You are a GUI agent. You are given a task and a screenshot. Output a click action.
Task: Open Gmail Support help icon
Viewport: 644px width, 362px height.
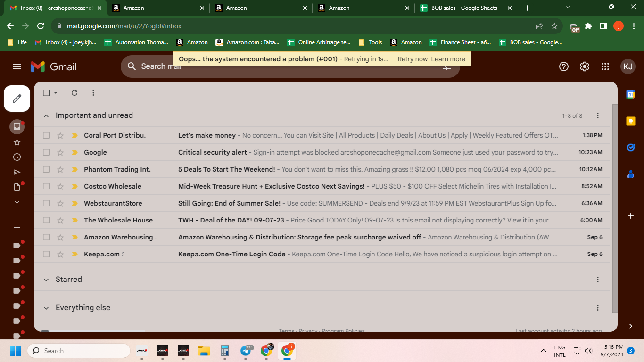[x=564, y=66]
